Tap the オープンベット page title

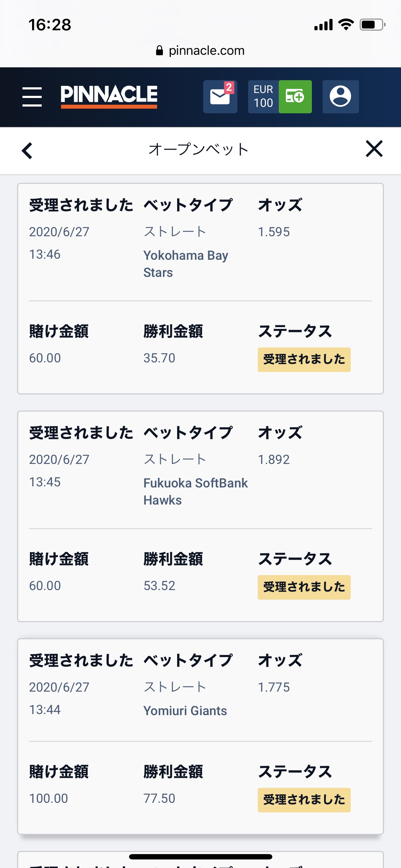[x=199, y=149]
